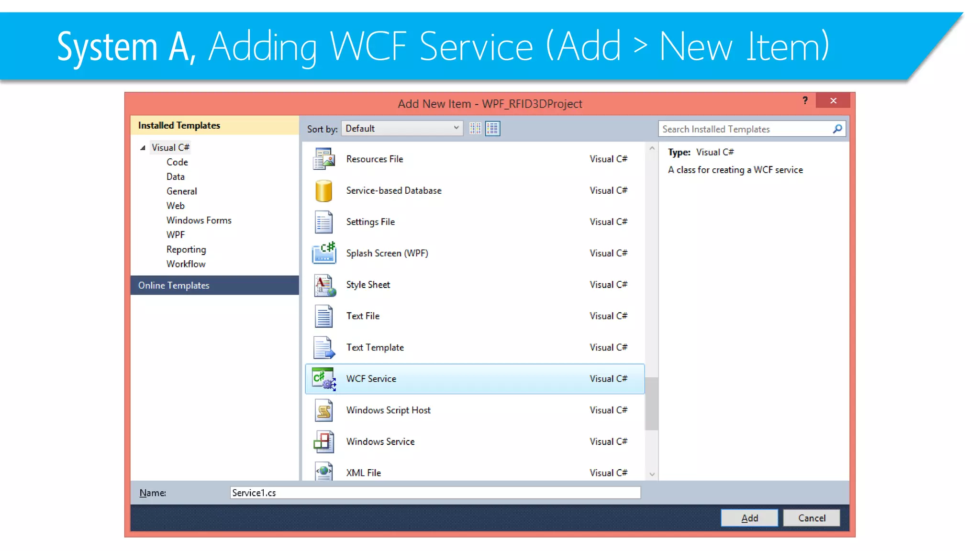Click the scroll up arrow of template list
Viewport: 980px width, 551px height.
point(652,149)
